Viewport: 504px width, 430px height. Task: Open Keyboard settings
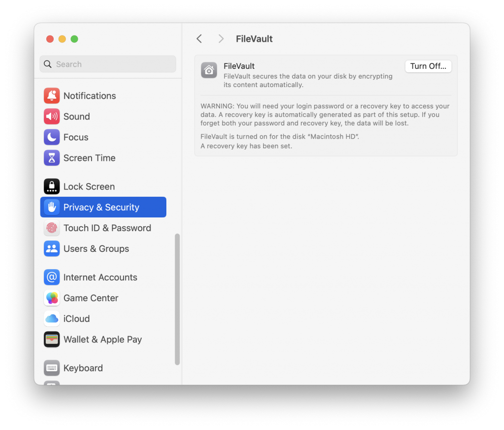coord(83,368)
